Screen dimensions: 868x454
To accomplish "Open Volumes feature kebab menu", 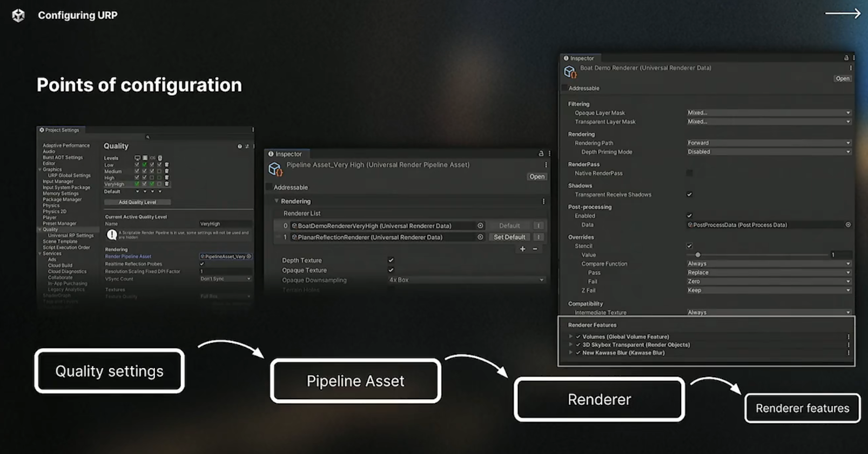I will 849,337.
